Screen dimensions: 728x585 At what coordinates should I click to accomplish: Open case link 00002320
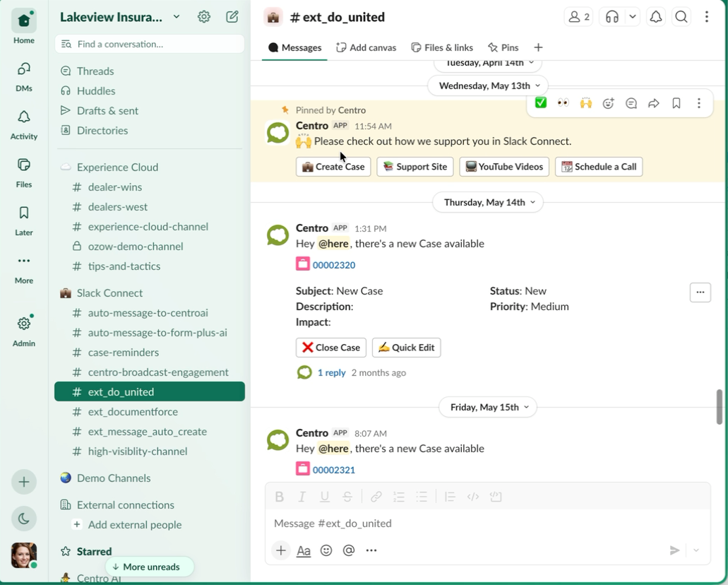[x=334, y=265]
